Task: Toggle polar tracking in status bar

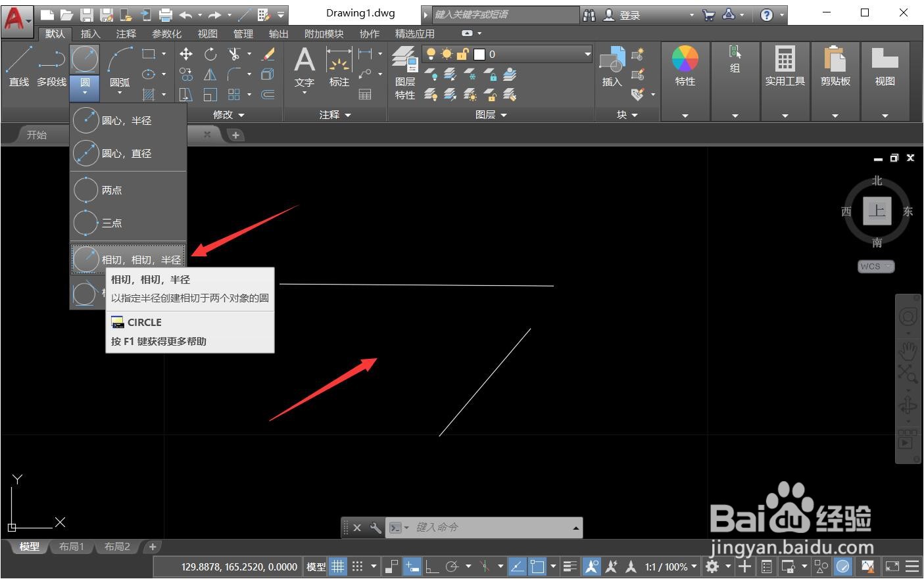Action: click(452, 567)
